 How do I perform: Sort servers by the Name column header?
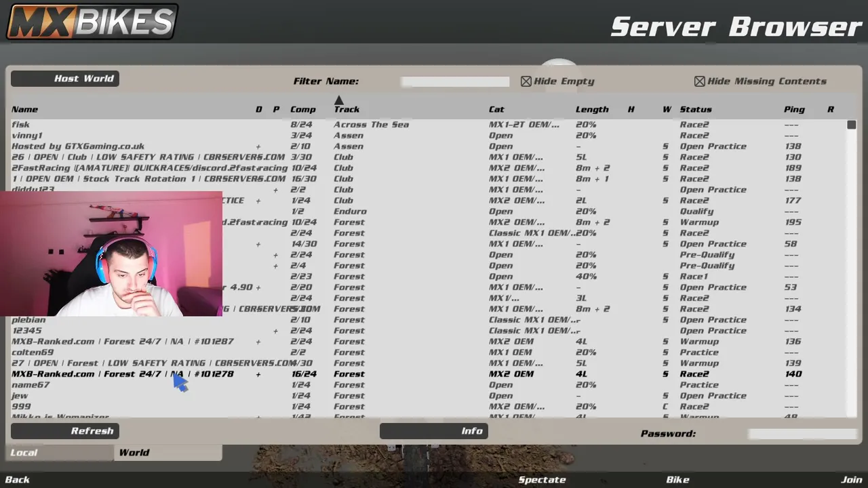click(x=24, y=109)
